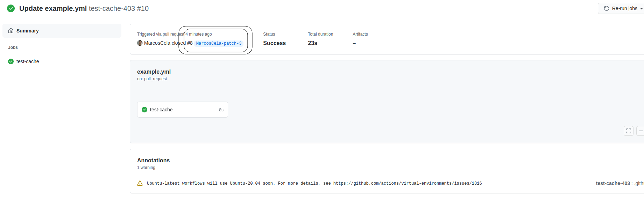The width and height of the screenshot is (644, 207).
Task: Click the green check icon in the test-cache card
Action: pos(144,110)
